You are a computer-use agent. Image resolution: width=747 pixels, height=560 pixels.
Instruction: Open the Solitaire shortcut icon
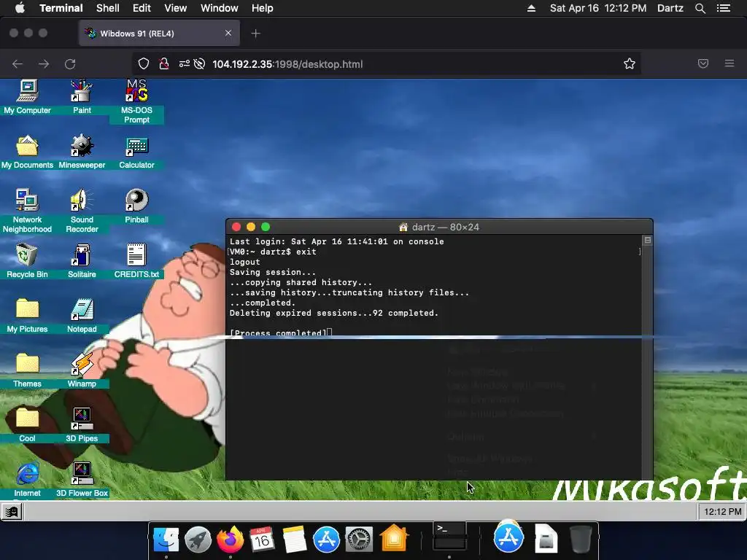82,254
